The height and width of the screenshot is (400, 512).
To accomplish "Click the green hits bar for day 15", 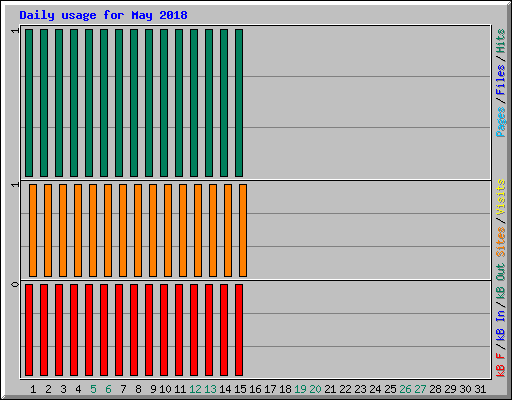I will point(239,103).
